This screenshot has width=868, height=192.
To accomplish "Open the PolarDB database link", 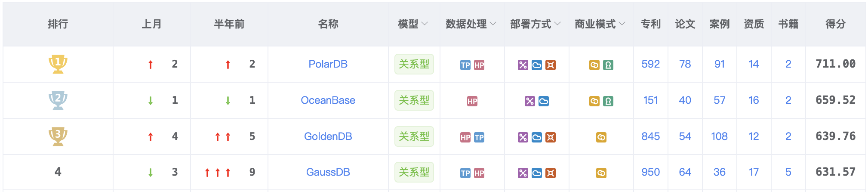I will click(x=328, y=64).
